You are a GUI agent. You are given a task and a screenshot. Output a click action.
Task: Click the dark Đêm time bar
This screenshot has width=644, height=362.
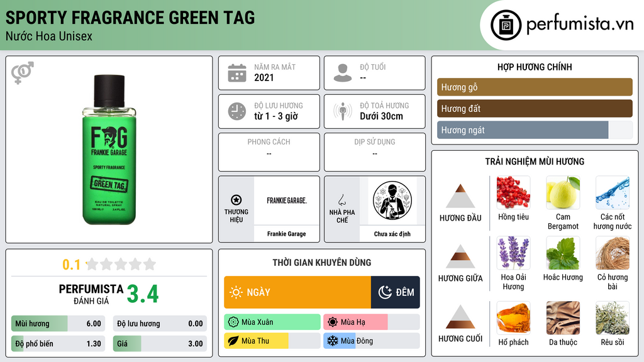(395, 292)
